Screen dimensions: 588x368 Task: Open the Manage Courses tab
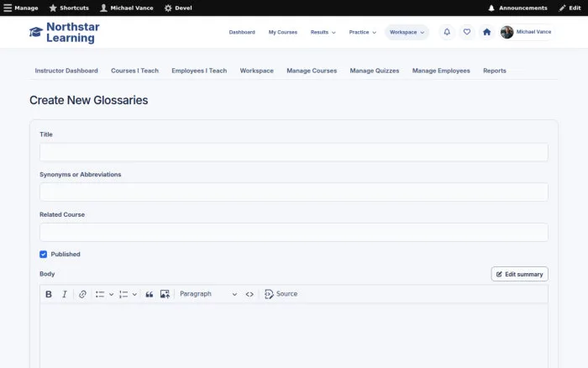tap(312, 71)
